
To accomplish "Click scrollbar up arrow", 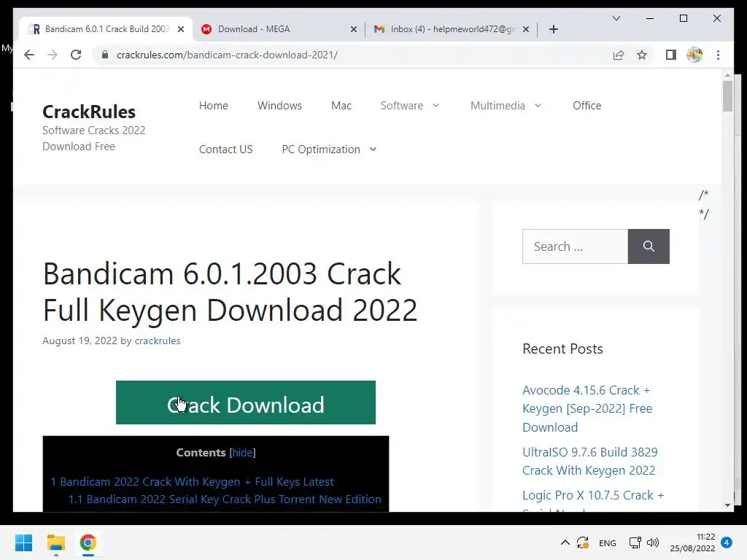I will point(727,75).
